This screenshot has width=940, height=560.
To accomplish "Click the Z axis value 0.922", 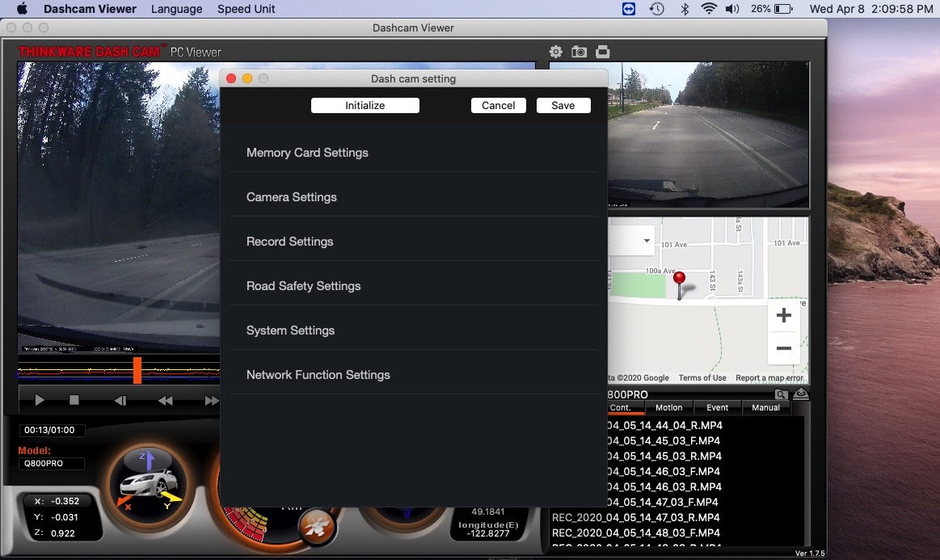I will pos(63,533).
